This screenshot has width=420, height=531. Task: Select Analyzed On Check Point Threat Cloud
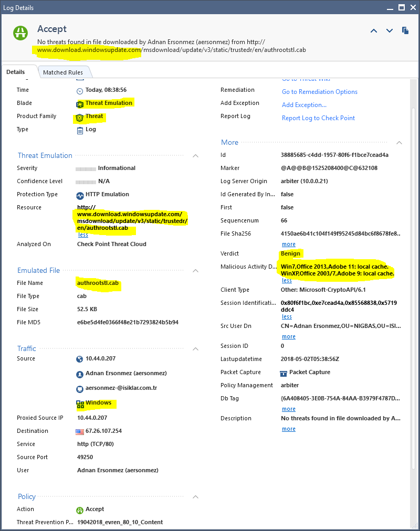coord(111,244)
